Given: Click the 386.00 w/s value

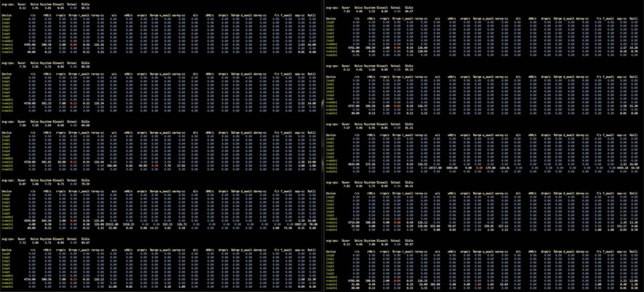Looking at the screenshot, I should point(112,166).
